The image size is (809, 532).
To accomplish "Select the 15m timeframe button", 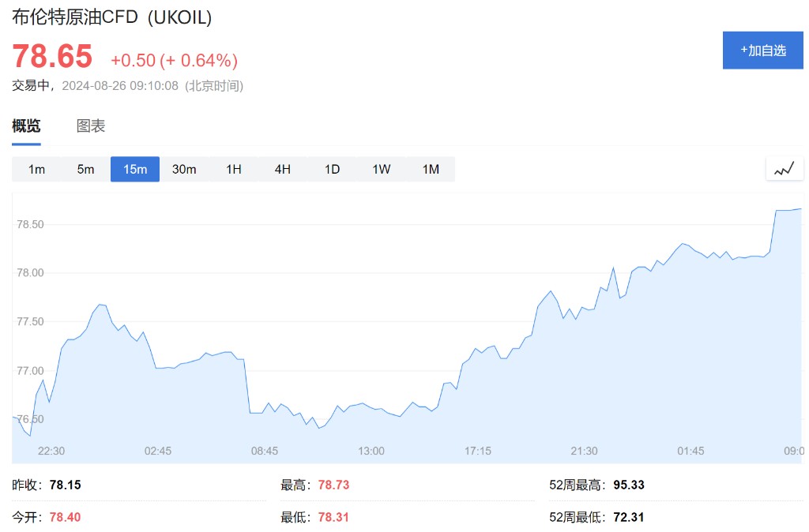I will point(135,169).
